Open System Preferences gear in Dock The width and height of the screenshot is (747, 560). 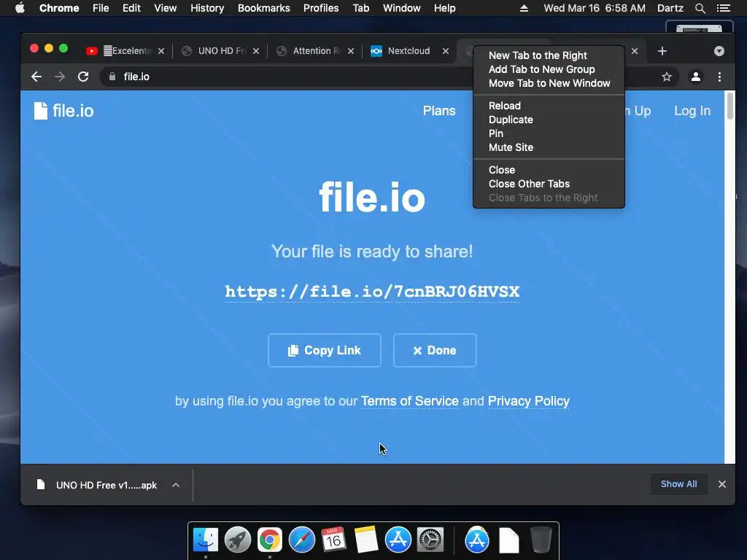(430, 540)
